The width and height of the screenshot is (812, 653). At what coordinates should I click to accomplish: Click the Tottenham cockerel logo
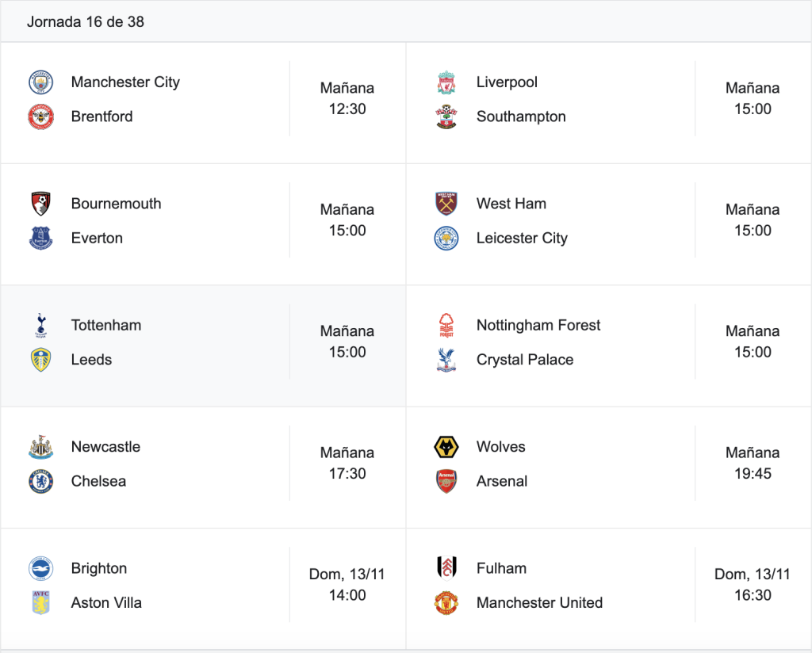coord(41,326)
